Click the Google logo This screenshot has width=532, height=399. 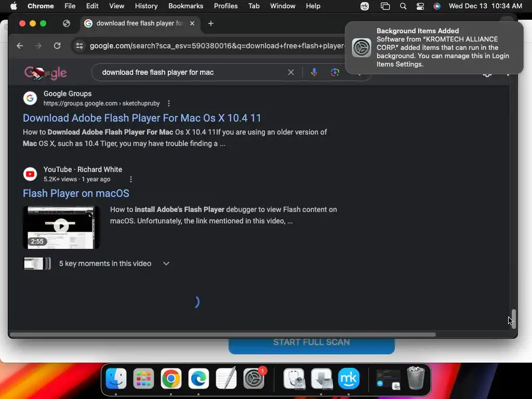(46, 73)
